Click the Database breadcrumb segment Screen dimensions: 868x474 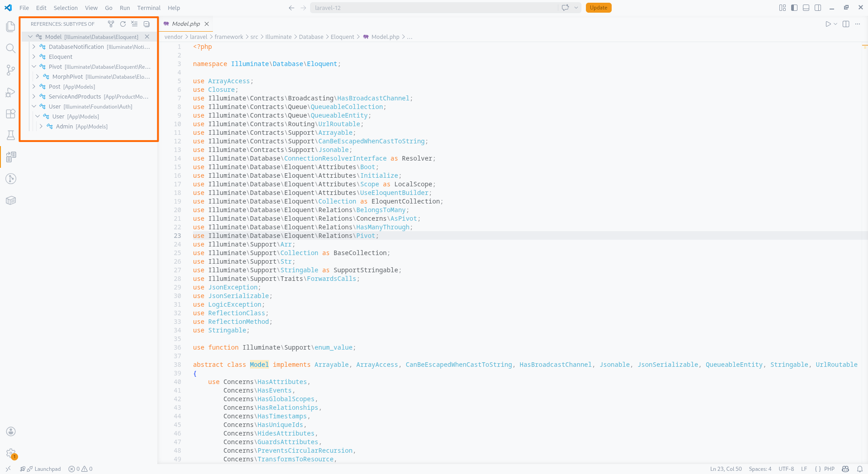(311, 37)
